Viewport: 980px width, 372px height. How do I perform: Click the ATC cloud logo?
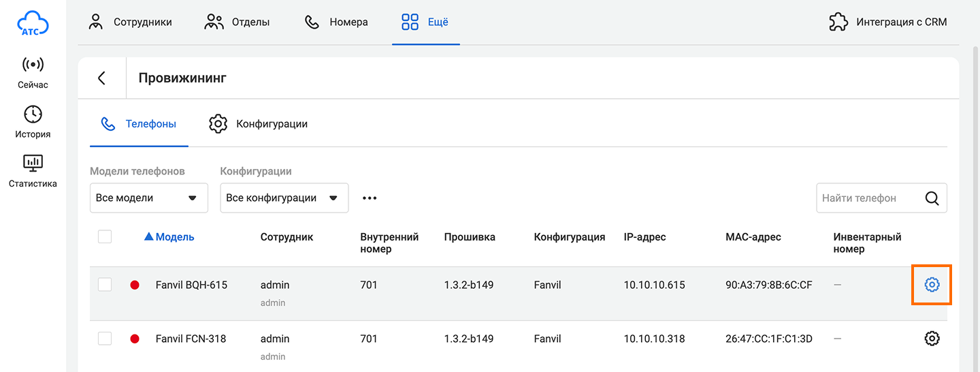(x=33, y=22)
